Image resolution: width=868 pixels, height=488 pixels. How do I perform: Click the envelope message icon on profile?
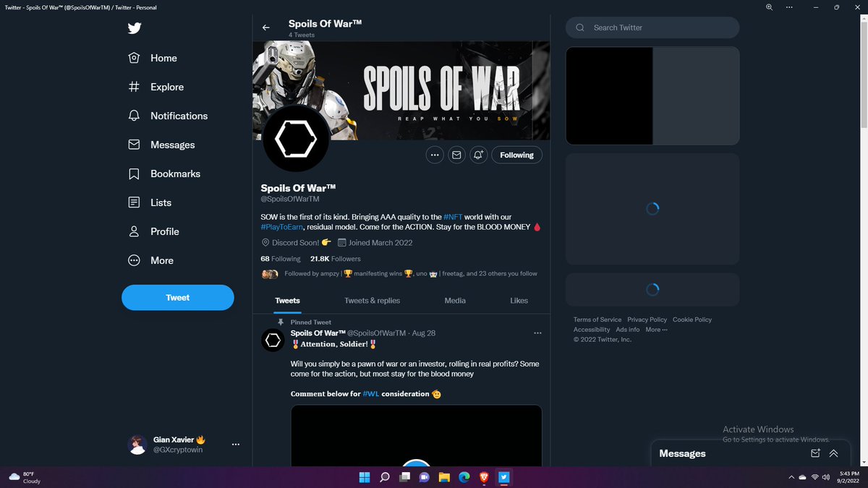click(456, 155)
